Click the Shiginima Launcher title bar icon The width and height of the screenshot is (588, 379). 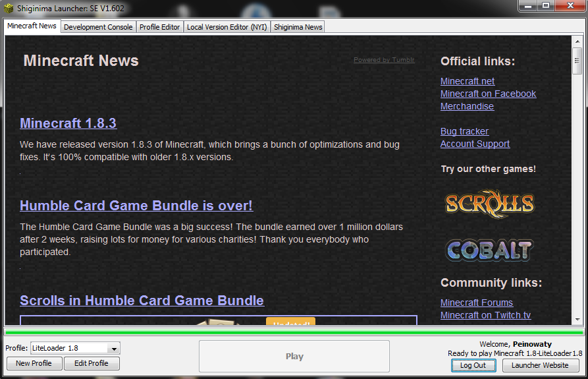9,8
